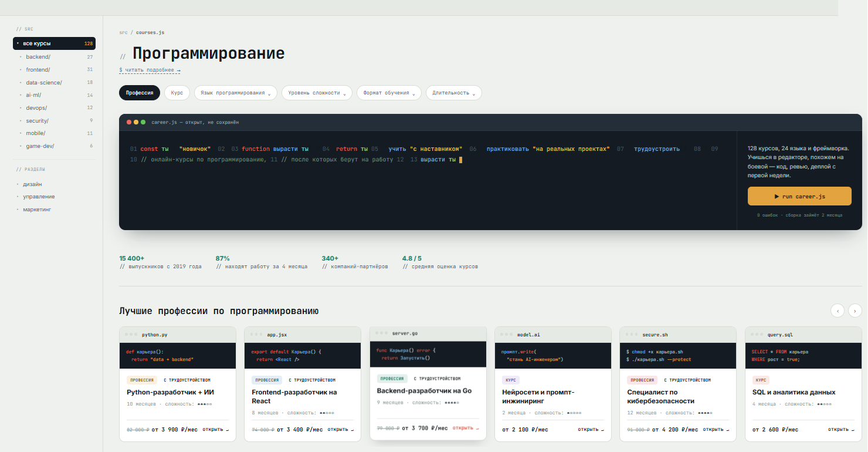Open 'Frontend-разработчик на React' title
Image resolution: width=868 pixels, height=452 pixels.
pyautogui.click(x=294, y=397)
